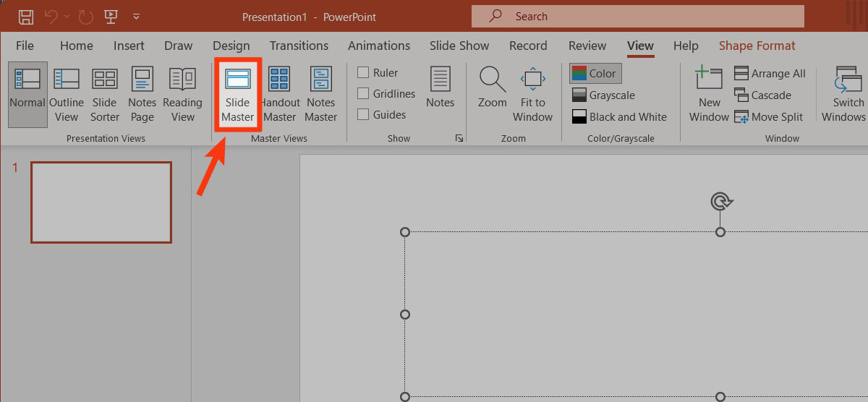Select Grayscale color mode
This screenshot has height=402, width=868.
(x=603, y=95)
